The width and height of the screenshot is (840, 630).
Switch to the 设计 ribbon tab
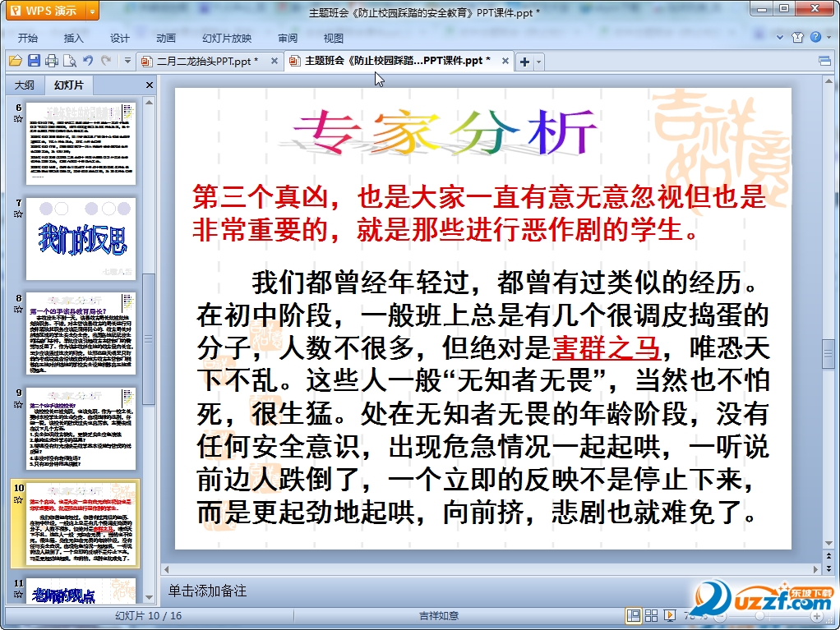pos(119,38)
